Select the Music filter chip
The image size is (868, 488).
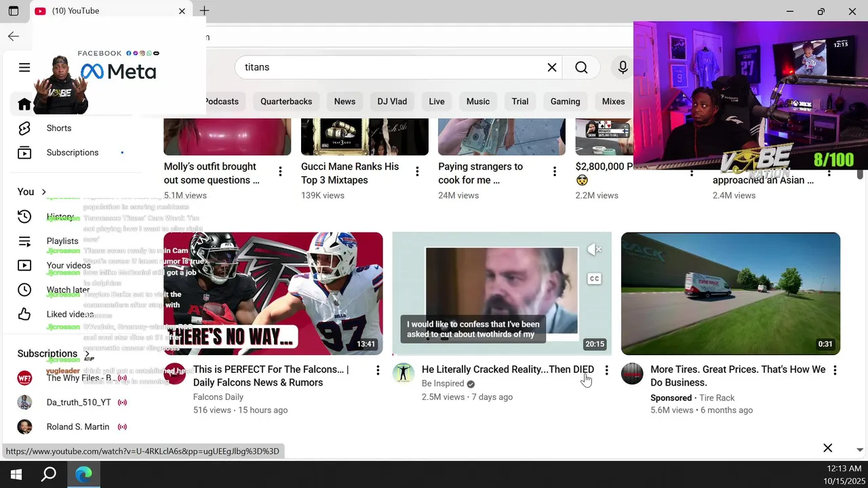click(478, 102)
